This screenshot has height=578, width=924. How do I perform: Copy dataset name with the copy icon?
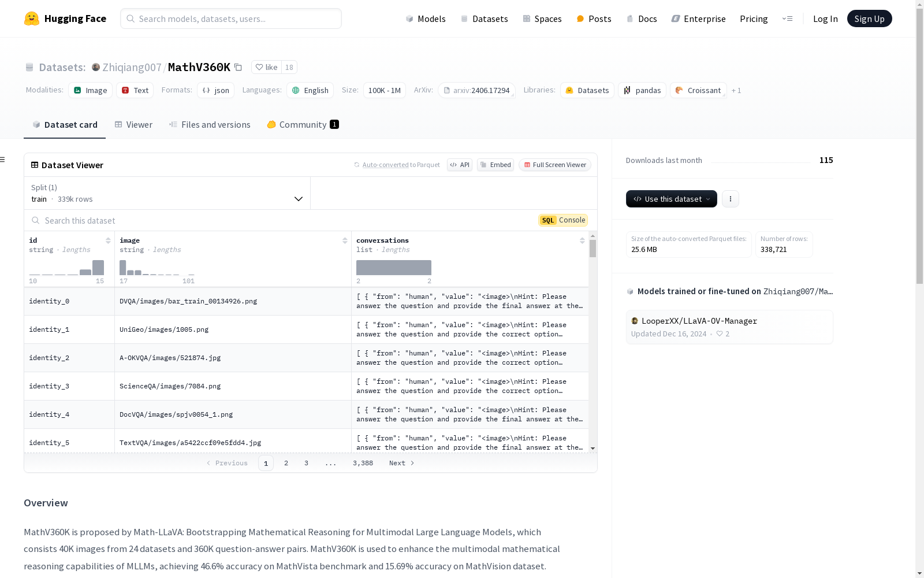click(238, 67)
